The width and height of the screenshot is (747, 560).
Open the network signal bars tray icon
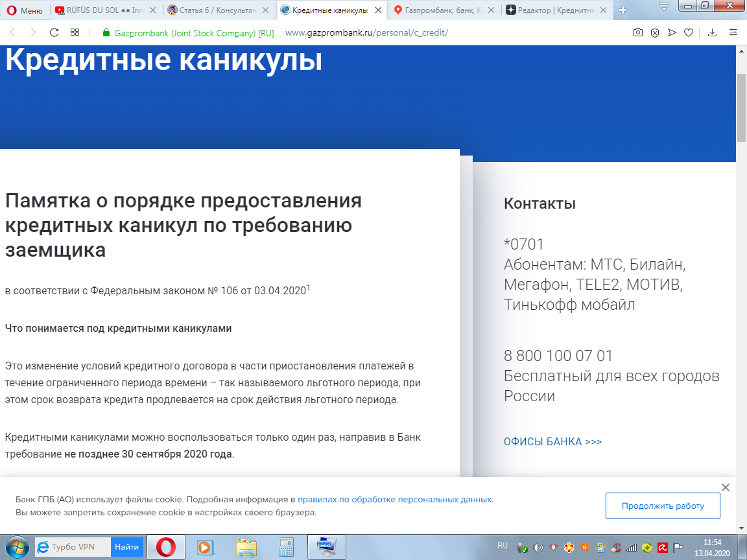[x=631, y=548]
